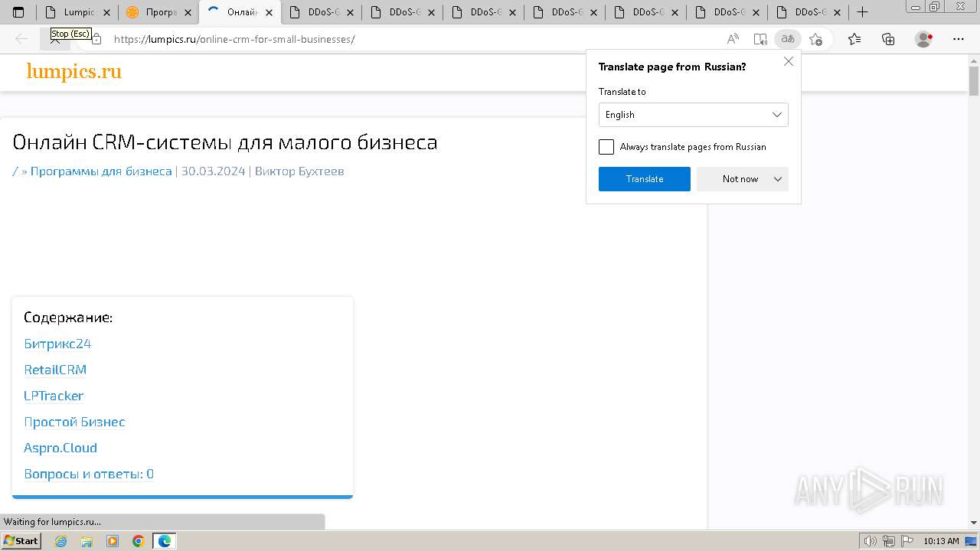View site information lock icon
This screenshot has width=980, height=551.
click(96, 39)
